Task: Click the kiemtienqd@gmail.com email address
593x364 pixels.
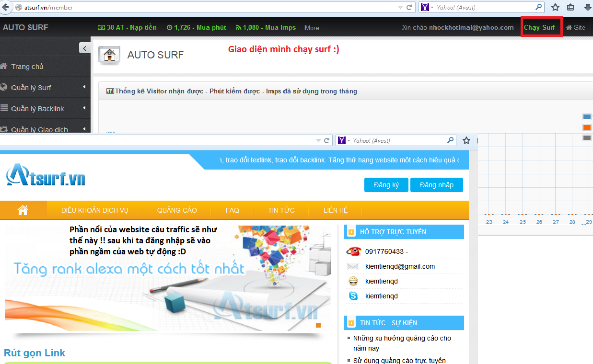Action: coord(400,266)
